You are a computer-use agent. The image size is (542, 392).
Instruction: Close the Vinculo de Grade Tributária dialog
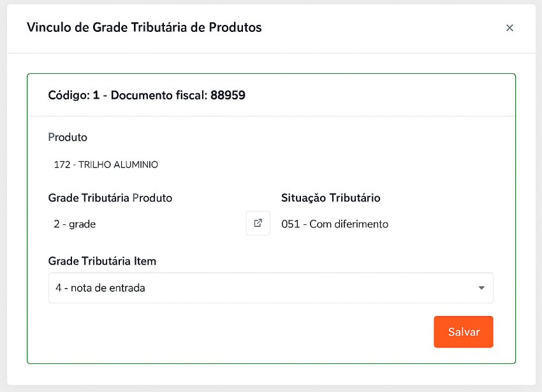coord(509,28)
